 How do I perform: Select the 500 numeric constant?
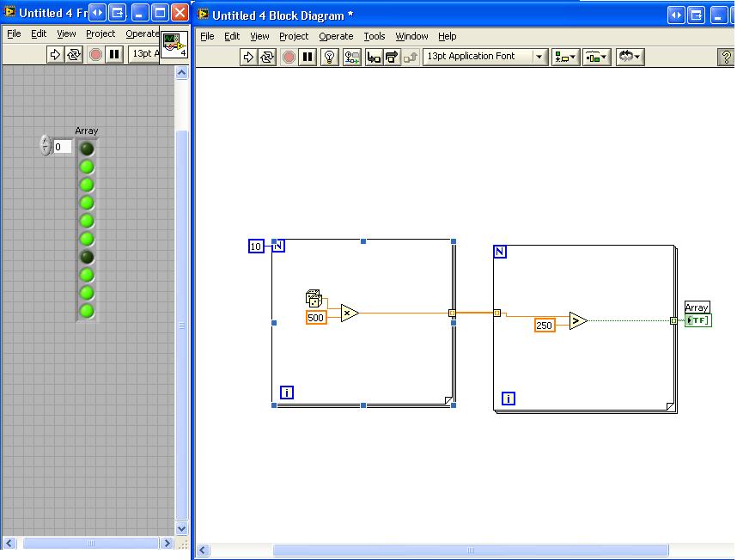(316, 318)
